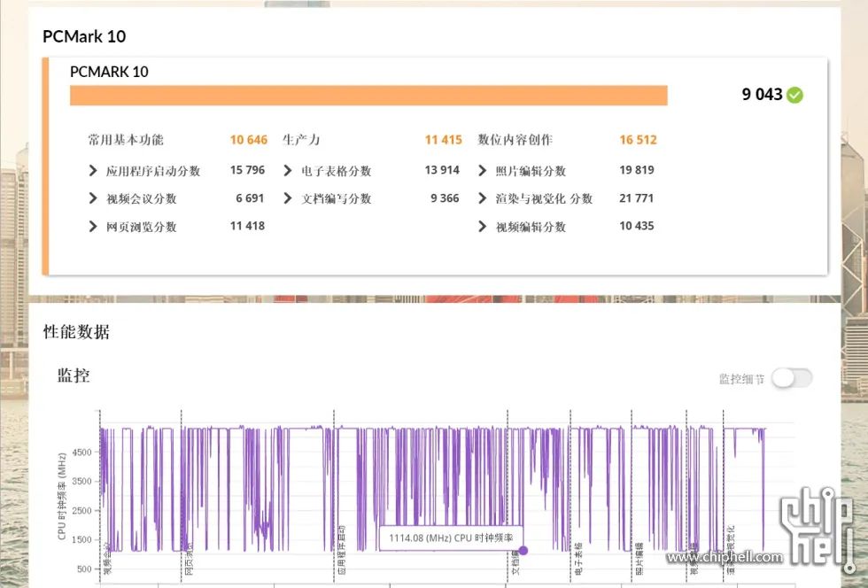Click the green validation checkmark icon
868x588 pixels.
(795, 96)
